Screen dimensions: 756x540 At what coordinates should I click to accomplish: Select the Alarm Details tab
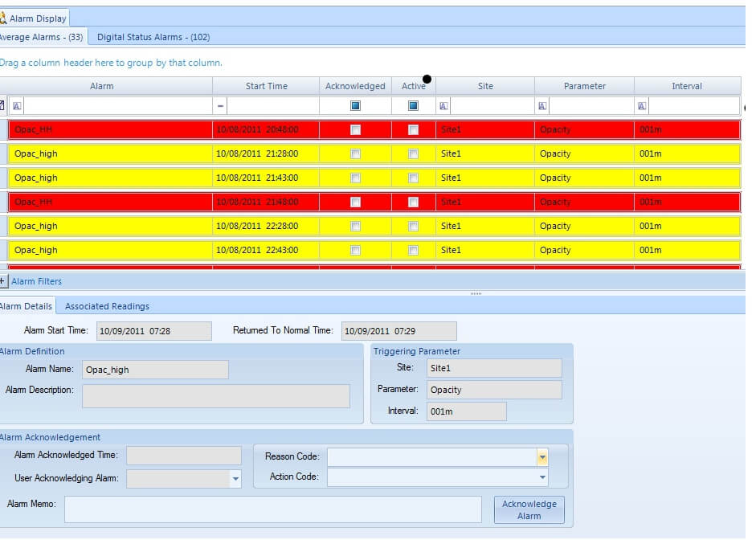click(27, 306)
